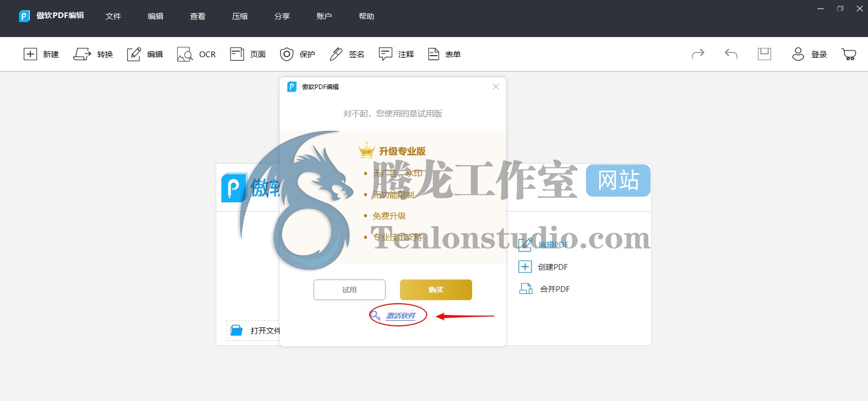
Task: Select the 签名 (Sign) pen icon
Action: (x=336, y=54)
